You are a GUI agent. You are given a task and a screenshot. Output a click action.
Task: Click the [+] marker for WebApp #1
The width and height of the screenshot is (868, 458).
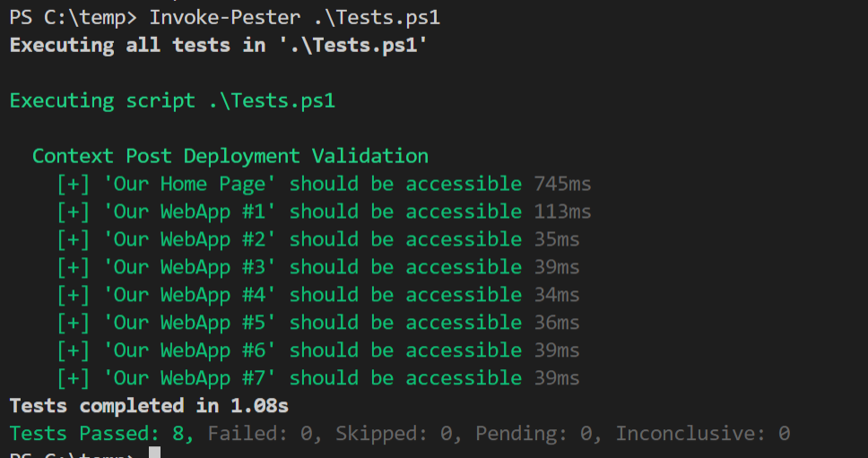coord(73,212)
